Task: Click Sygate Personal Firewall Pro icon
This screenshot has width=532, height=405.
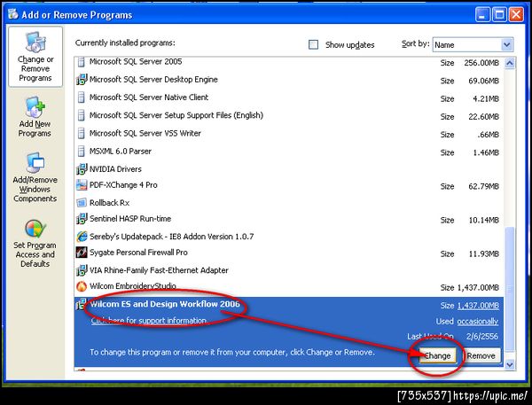Action: (x=82, y=253)
